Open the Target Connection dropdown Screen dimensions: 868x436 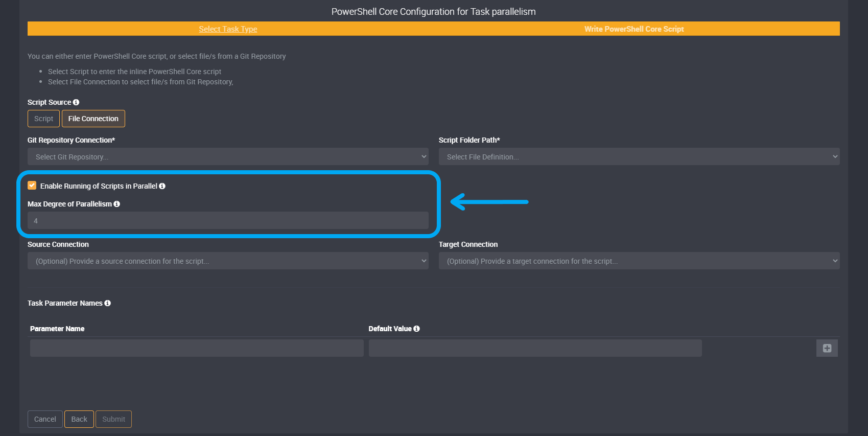[639, 261]
